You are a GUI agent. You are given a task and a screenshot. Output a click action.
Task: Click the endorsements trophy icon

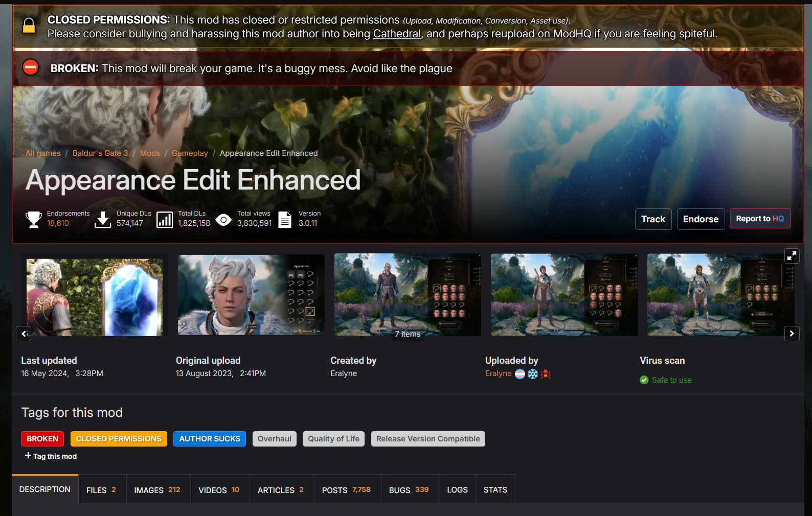click(34, 219)
